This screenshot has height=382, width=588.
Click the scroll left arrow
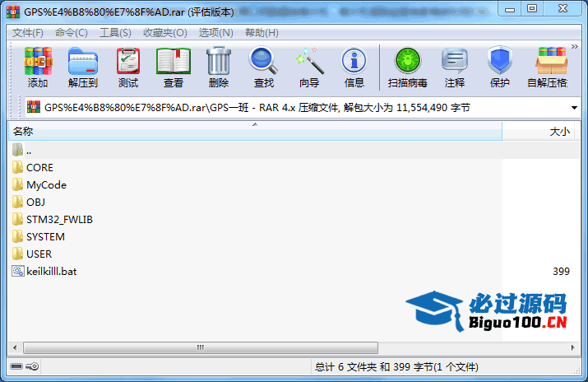point(15,348)
